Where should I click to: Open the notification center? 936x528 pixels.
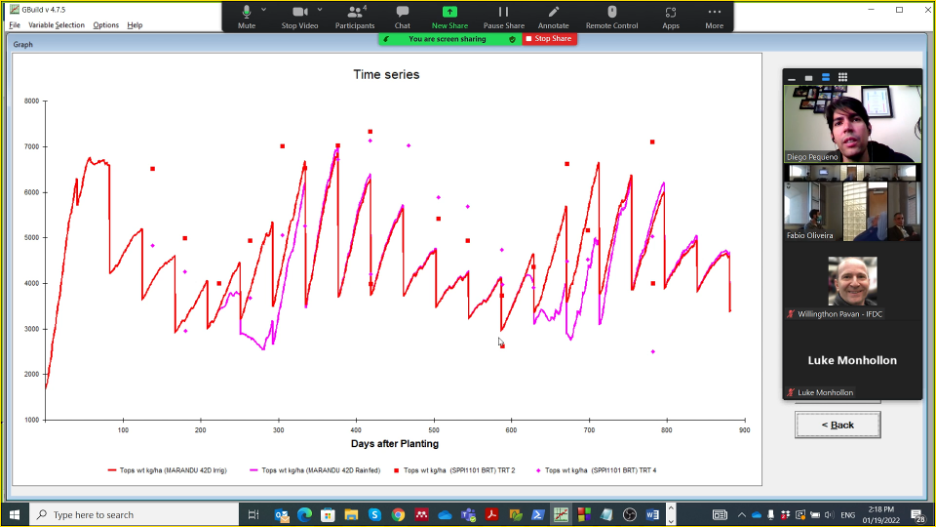(918, 515)
